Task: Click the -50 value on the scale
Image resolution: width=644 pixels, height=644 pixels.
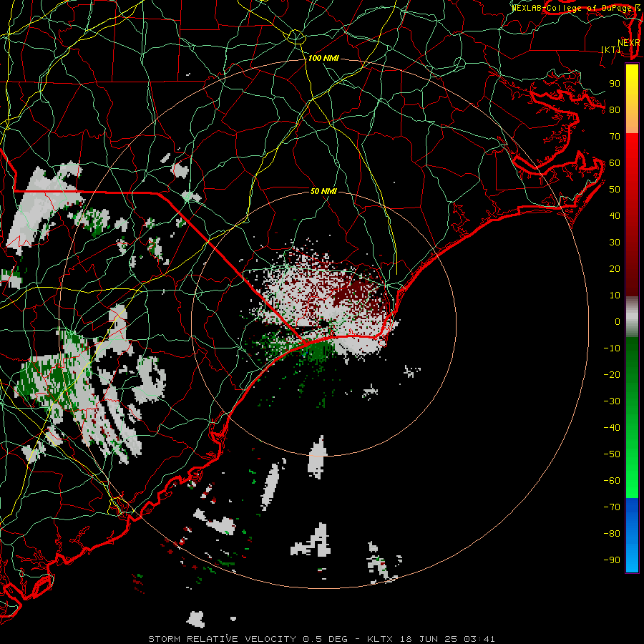Action: pos(612,454)
